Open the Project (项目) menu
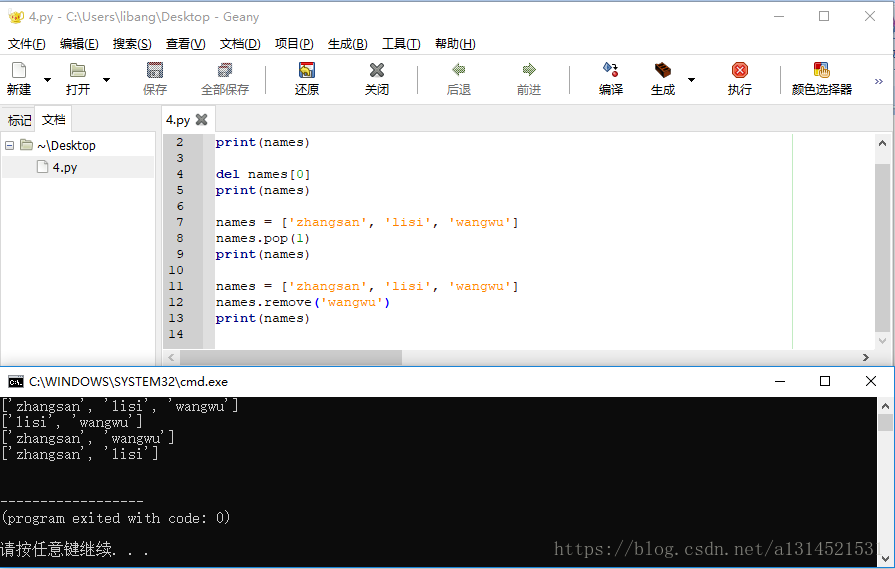The height and width of the screenshot is (569, 895). [294, 44]
